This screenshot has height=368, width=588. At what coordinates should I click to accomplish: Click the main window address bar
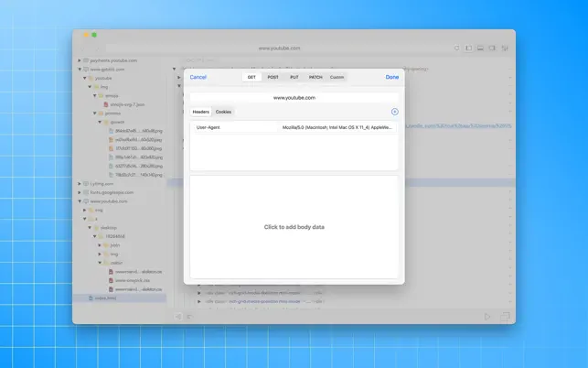pyautogui.click(x=279, y=49)
